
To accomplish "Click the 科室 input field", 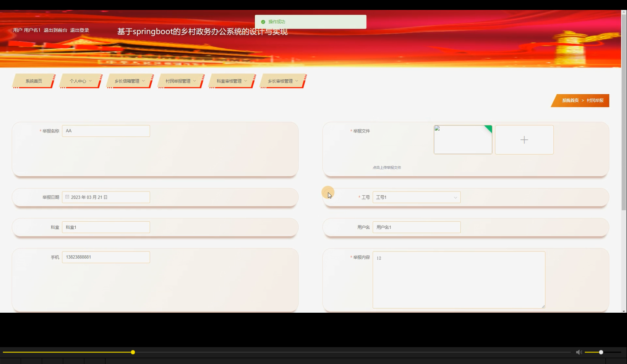I will (106, 227).
